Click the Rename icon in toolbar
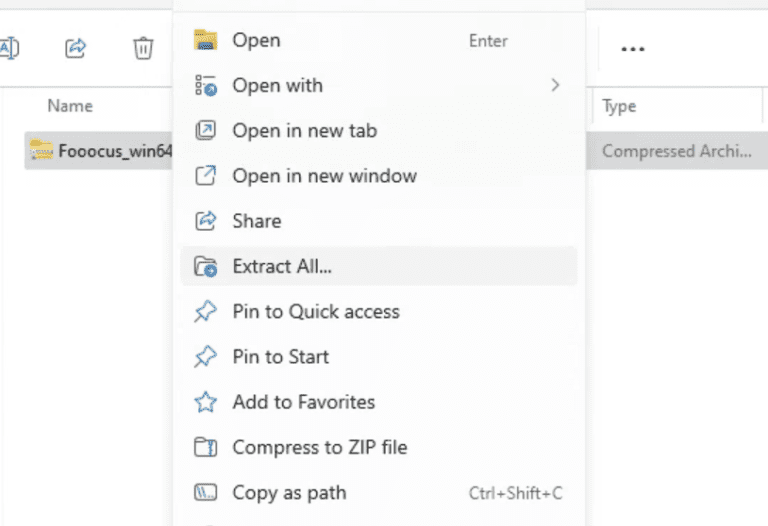768x526 pixels. pyautogui.click(x=9, y=48)
